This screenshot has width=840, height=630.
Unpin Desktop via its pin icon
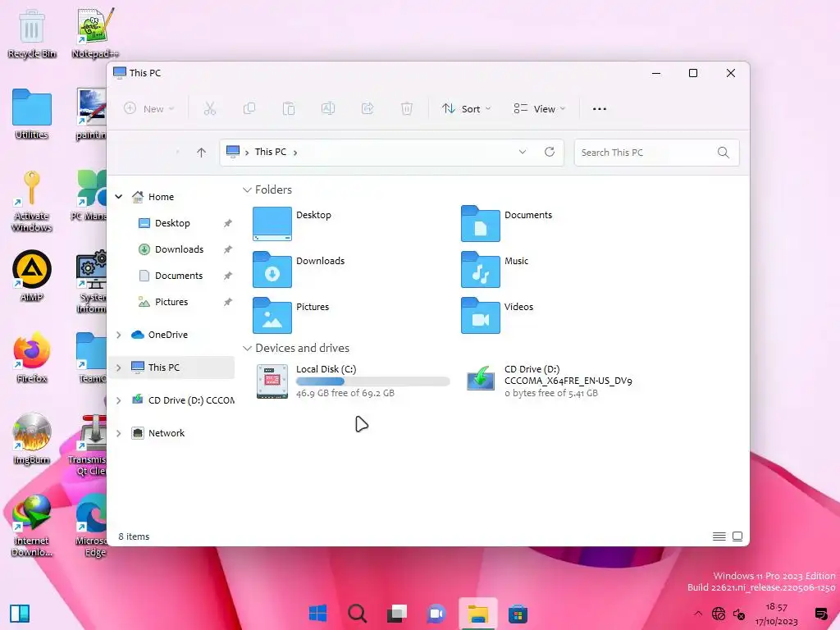pyautogui.click(x=228, y=223)
